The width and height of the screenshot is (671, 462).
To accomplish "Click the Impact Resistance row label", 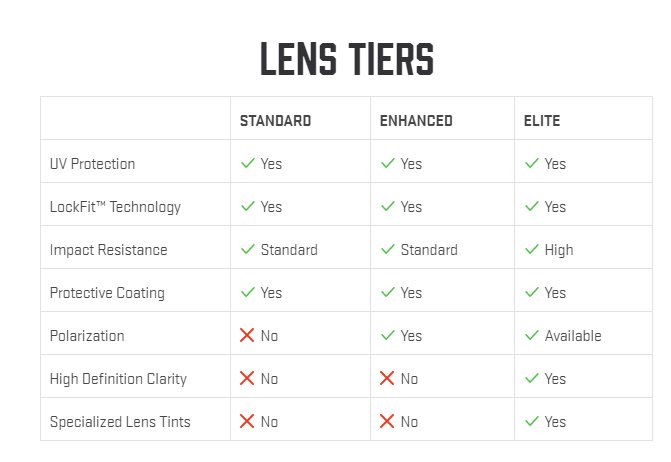I will [108, 250].
